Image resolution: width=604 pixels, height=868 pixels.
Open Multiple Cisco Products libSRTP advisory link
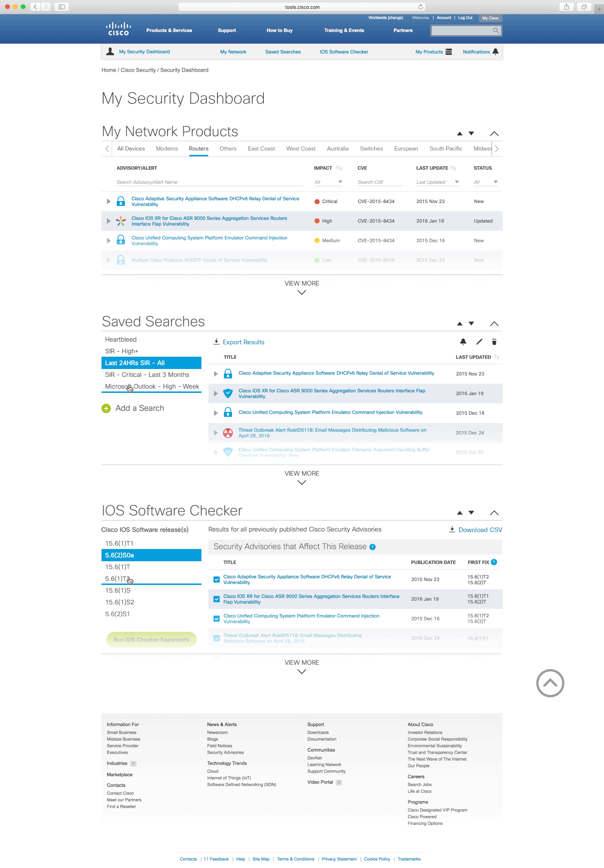point(199,260)
